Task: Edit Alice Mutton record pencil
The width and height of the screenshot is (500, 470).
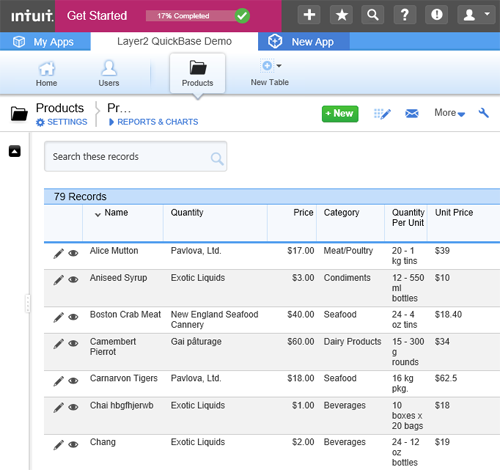Action: [x=58, y=253]
